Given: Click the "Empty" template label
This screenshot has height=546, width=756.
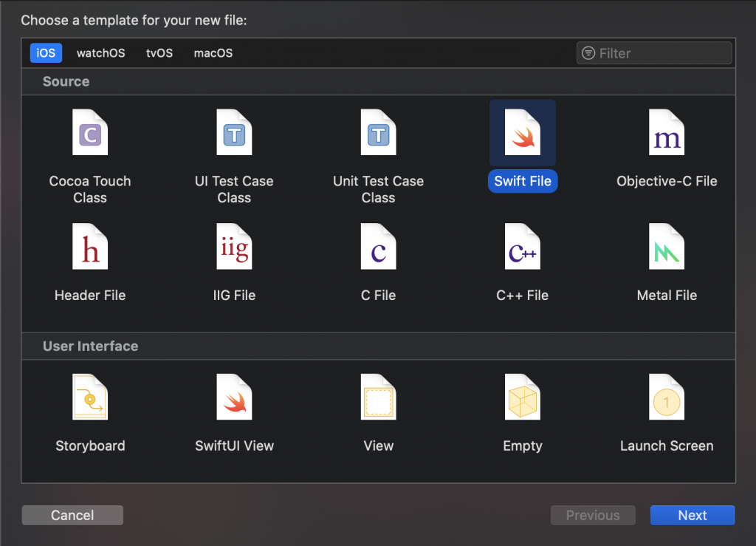Looking at the screenshot, I should pyautogui.click(x=523, y=446).
